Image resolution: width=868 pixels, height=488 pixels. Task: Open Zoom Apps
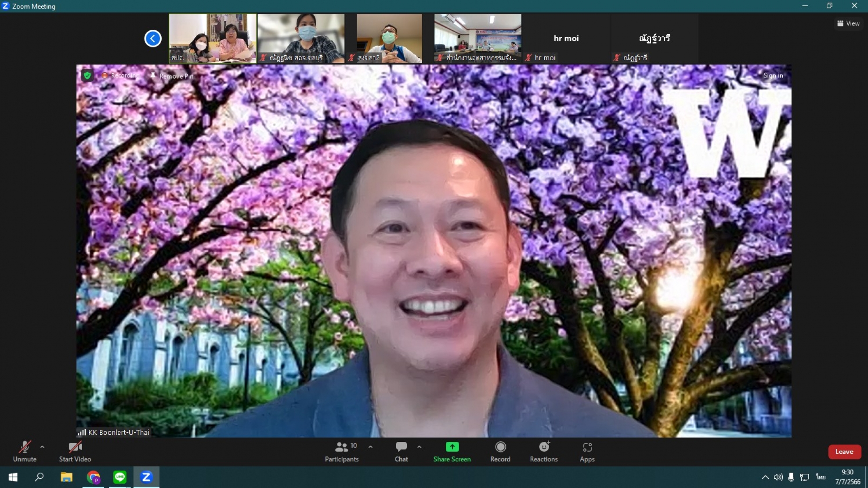587,452
